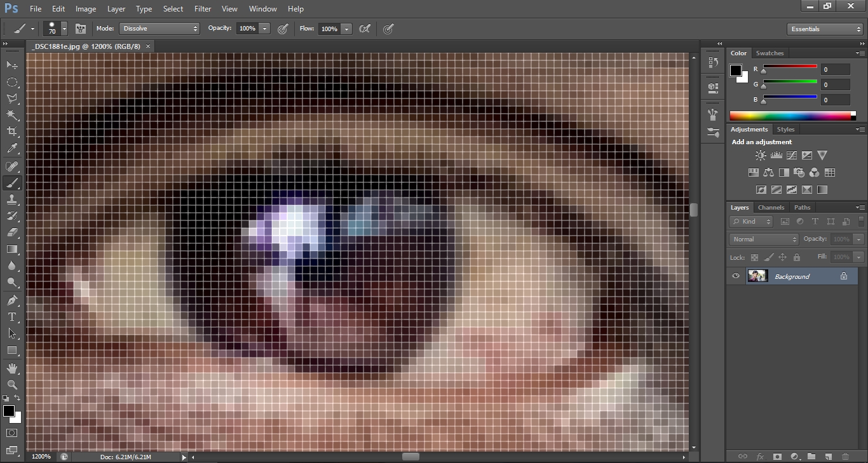This screenshot has height=463, width=868.
Task: Click the Create new layer icon
Action: [x=828, y=456]
